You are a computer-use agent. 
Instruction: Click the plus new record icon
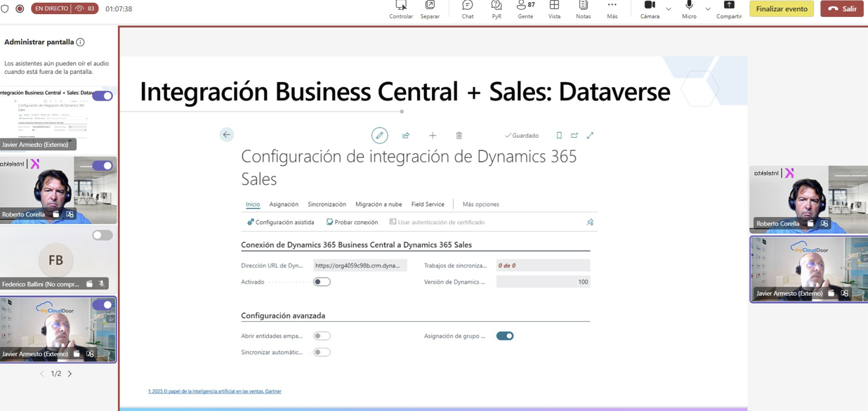433,136
